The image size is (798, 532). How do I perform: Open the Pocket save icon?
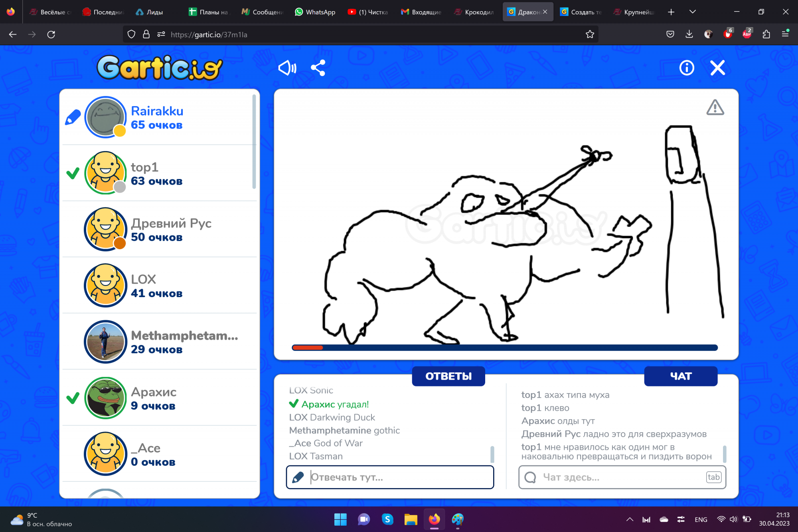pos(670,35)
